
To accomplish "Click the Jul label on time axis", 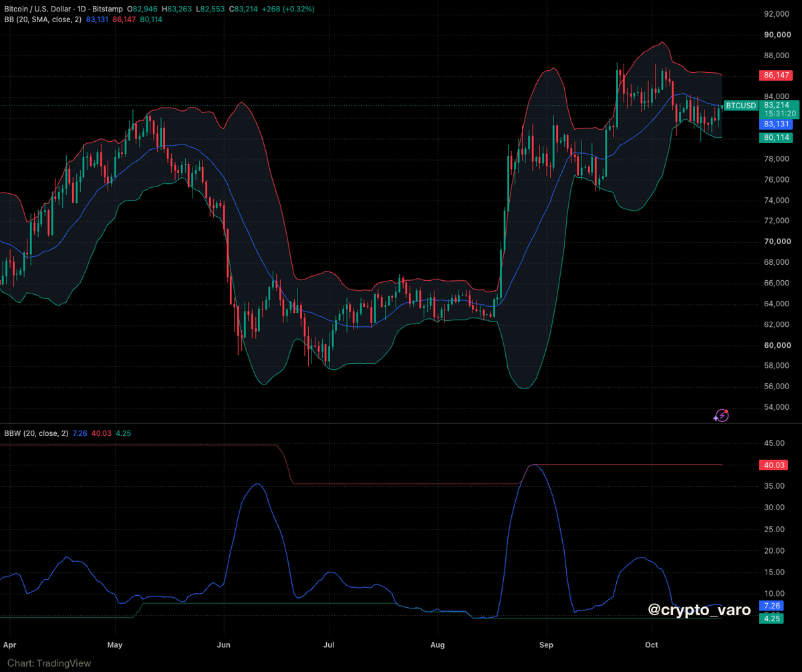I will click(328, 645).
